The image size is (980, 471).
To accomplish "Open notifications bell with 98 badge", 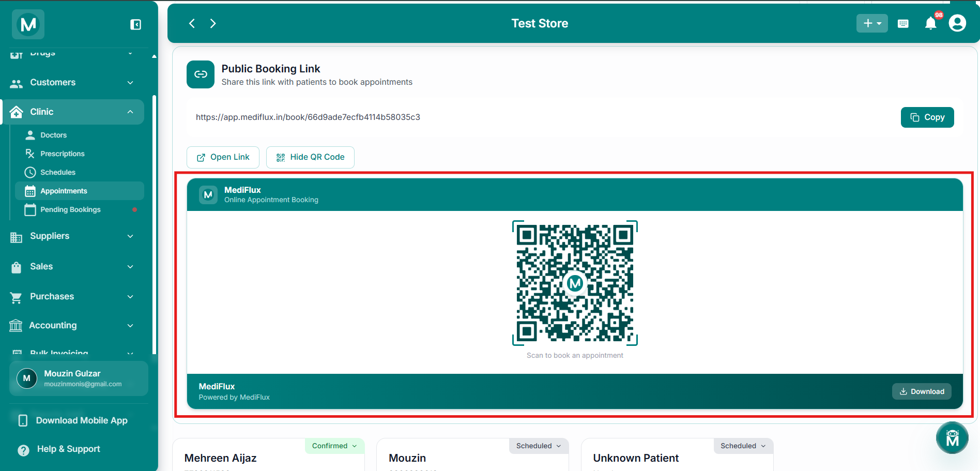I will coord(931,23).
